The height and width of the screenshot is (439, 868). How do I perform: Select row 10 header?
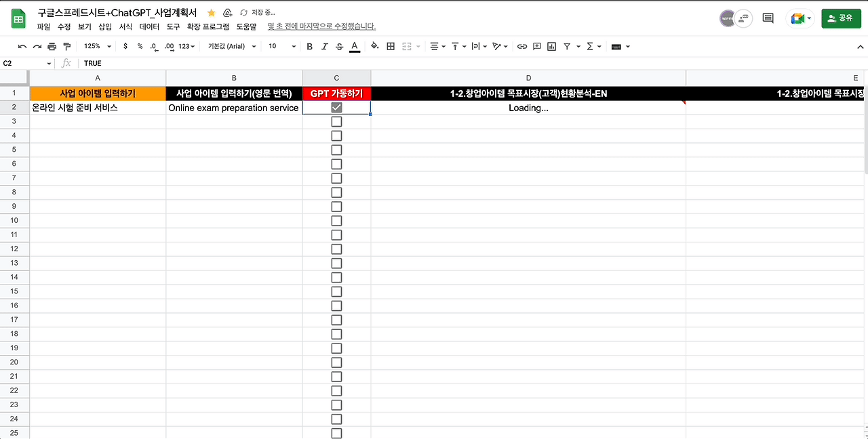pyautogui.click(x=14, y=220)
